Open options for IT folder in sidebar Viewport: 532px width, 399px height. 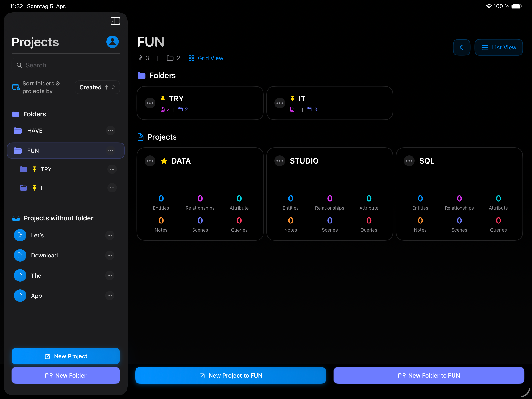coord(112,188)
